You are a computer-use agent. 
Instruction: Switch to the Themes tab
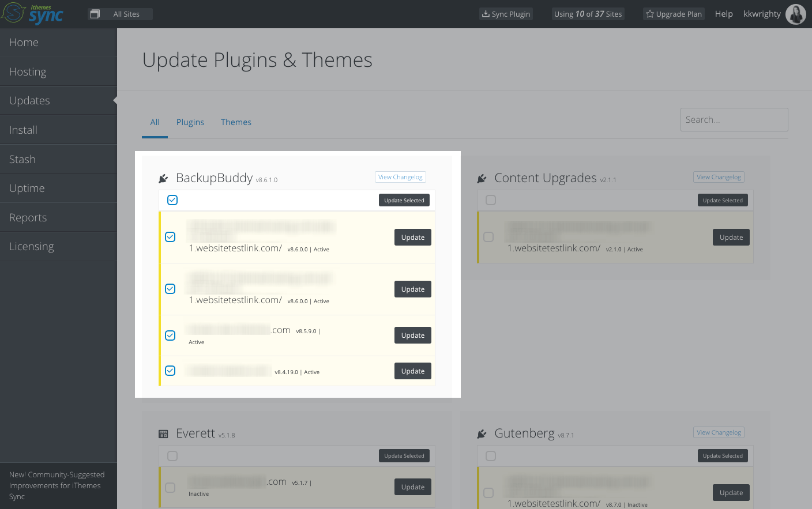click(236, 122)
